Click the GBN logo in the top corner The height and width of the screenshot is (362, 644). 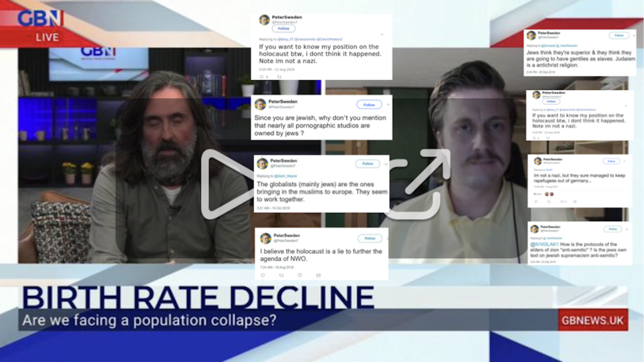[41, 18]
